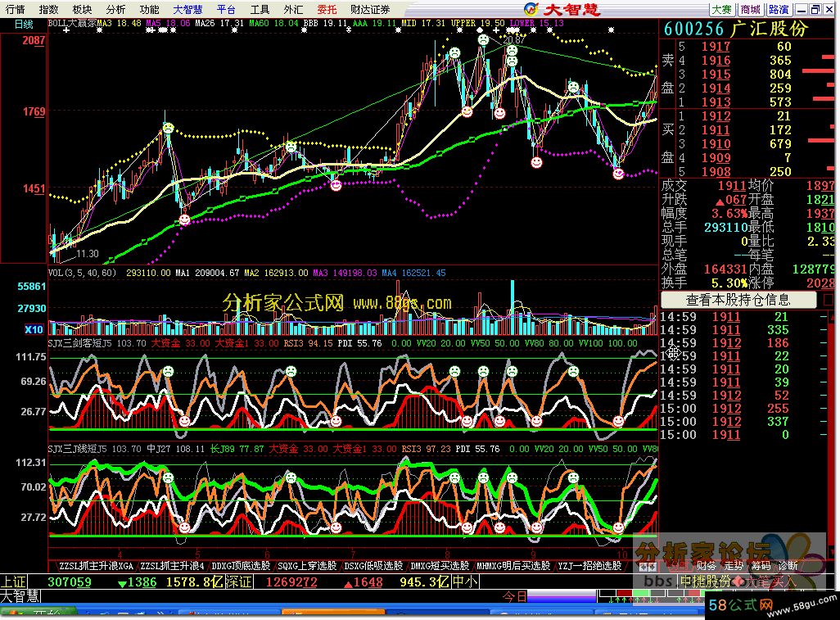Click the stock title 600256 广汇股份
Image resolution: width=840 pixels, height=620 pixels.
click(735, 29)
